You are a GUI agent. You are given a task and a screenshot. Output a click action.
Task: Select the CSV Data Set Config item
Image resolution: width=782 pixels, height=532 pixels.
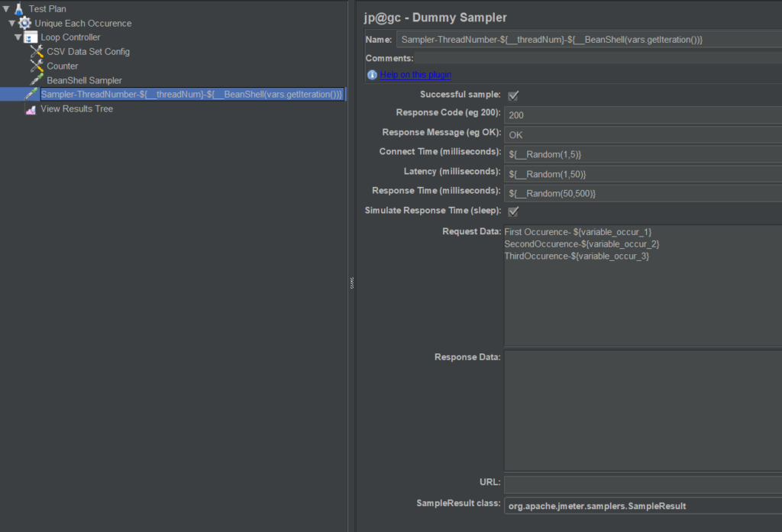pos(88,52)
